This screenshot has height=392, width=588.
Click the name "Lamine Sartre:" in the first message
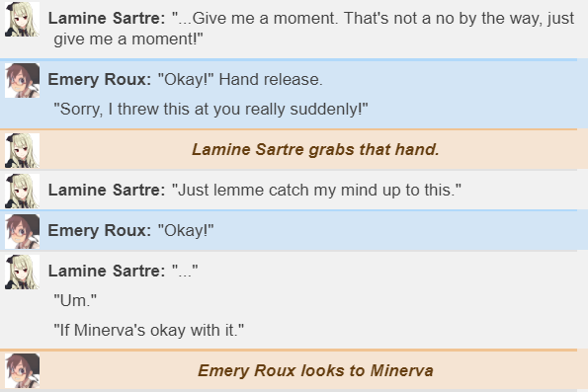tap(107, 18)
